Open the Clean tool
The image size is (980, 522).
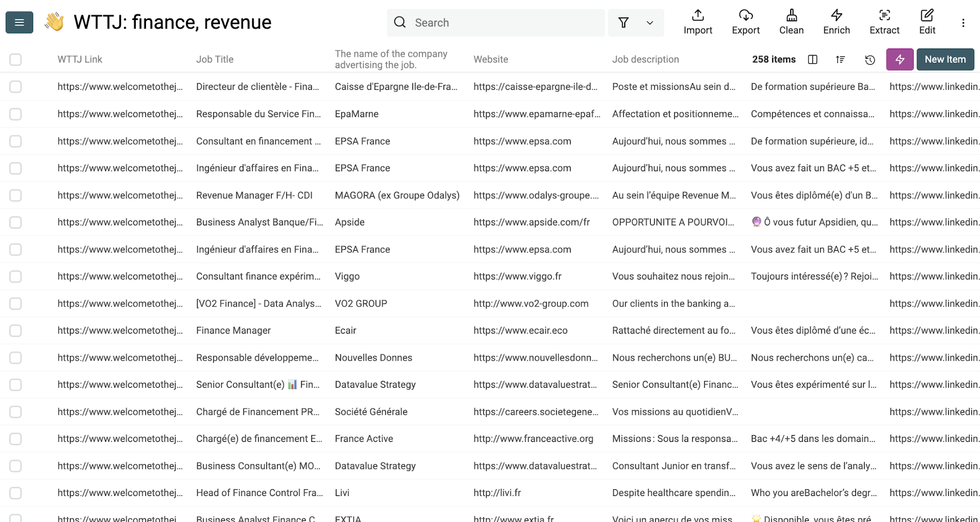click(791, 22)
